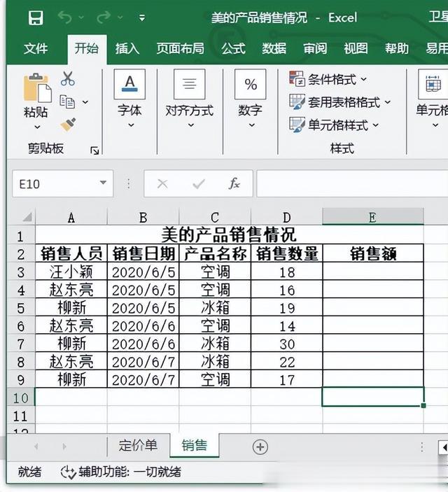Switch to the 数据 ribbon tab
Viewport: 448px width, 492px height.
[274, 48]
